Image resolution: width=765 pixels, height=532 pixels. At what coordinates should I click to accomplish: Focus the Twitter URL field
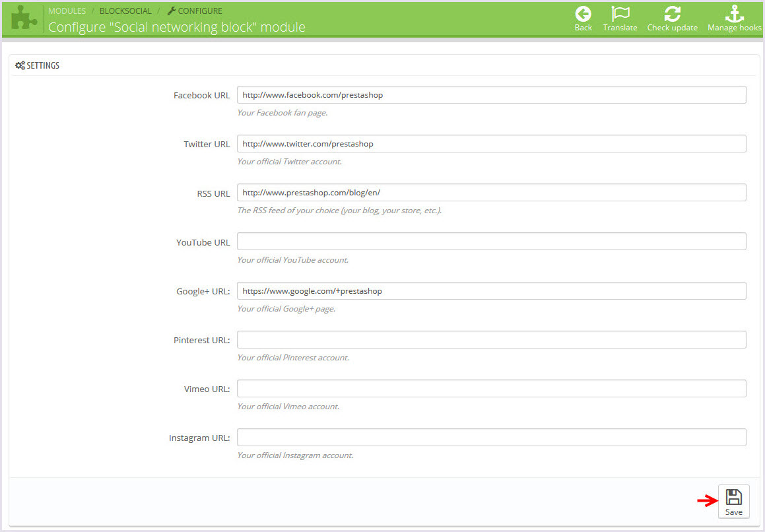pyautogui.click(x=491, y=143)
